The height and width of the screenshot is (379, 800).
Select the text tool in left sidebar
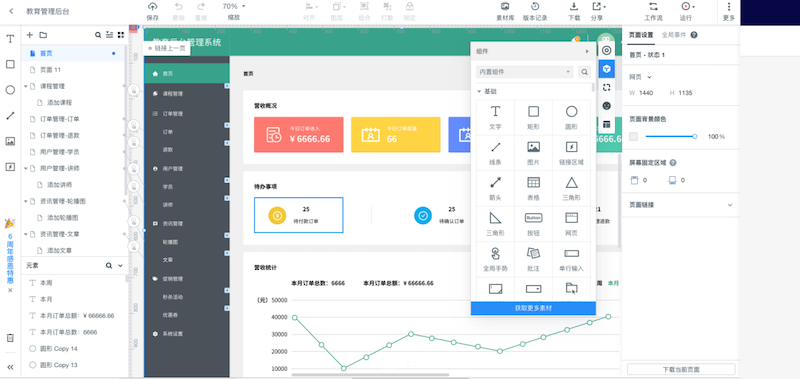click(10, 39)
